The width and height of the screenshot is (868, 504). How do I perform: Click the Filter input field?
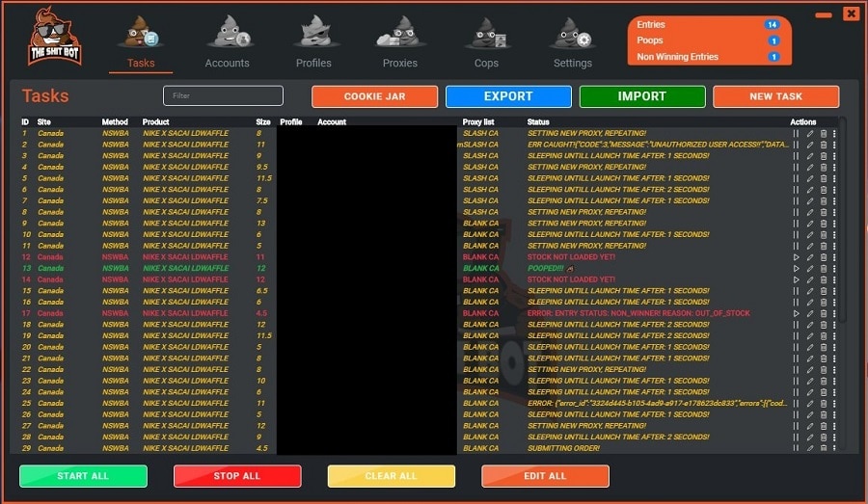[223, 95]
